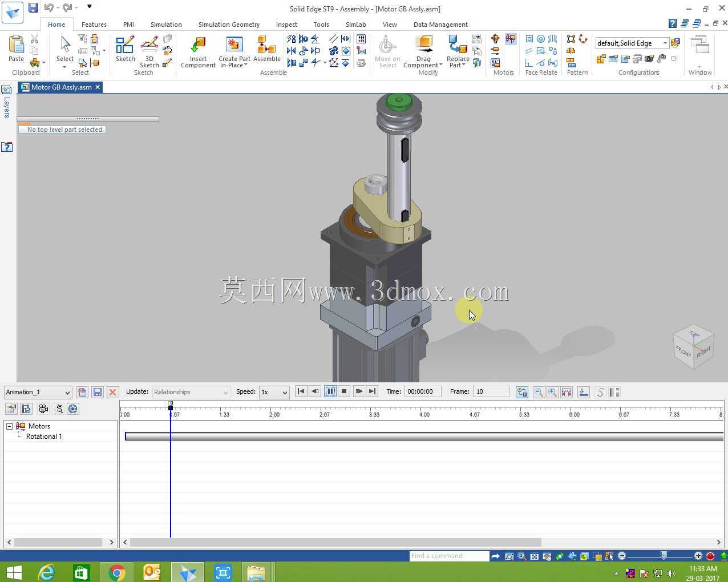Open the Simulation tab
Screen dimensions: 728x582
click(x=166, y=25)
